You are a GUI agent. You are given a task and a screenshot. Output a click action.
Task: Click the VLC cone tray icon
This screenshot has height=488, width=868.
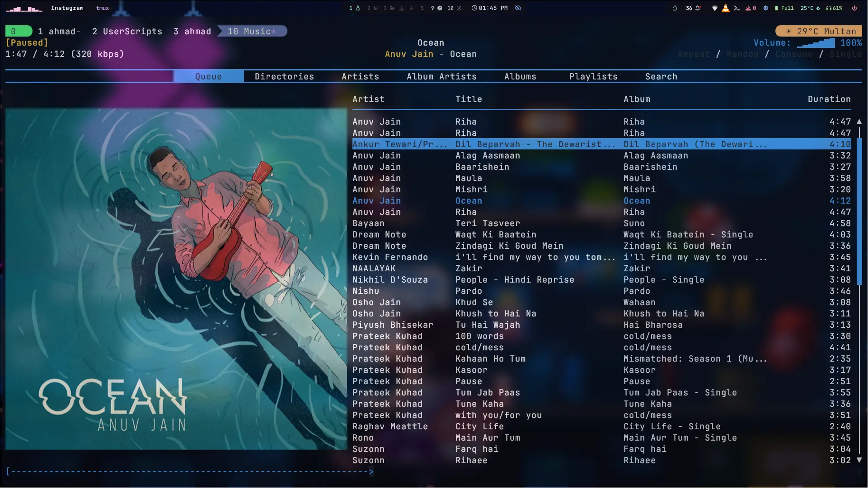pyautogui.click(x=725, y=8)
